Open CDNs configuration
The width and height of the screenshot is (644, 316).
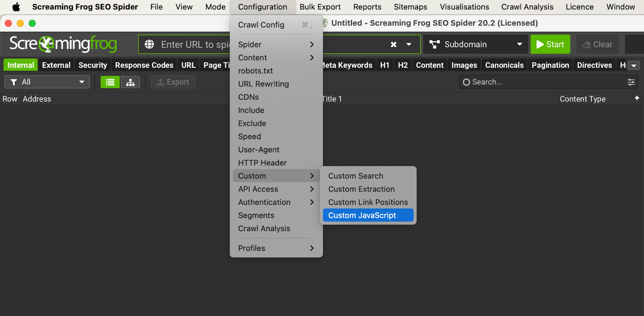[276, 97]
